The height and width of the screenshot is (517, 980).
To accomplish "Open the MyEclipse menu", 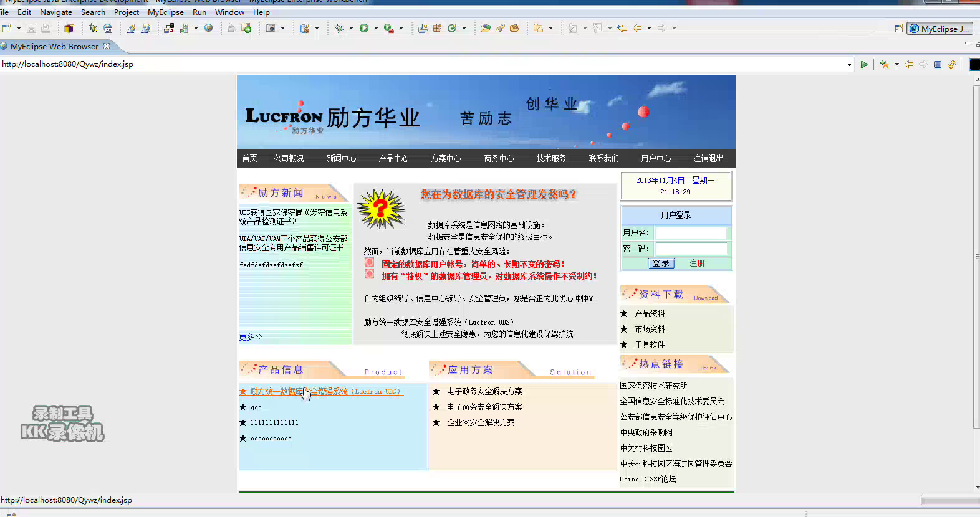I will (x=166, y=12).
